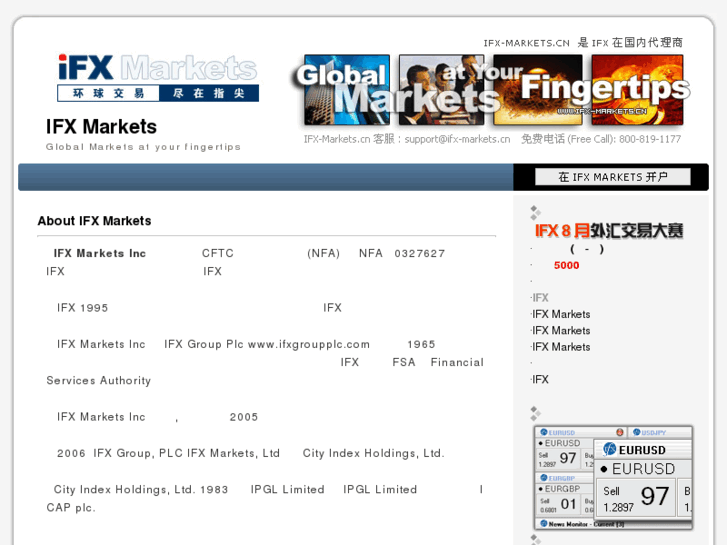Open the Global Markets at Your Fingertips banner

(x=492, y=90)
